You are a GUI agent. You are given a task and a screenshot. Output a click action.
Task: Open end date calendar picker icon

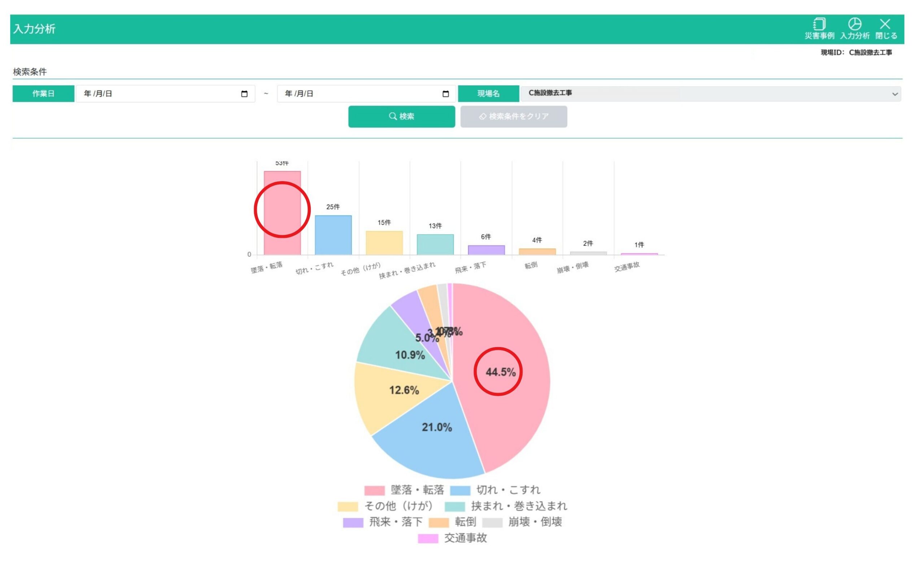tap(445, 94)
